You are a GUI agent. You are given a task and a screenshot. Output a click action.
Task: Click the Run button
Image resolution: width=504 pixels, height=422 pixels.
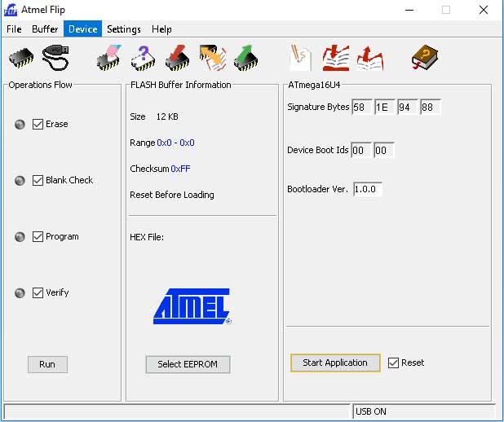[47, 364]
